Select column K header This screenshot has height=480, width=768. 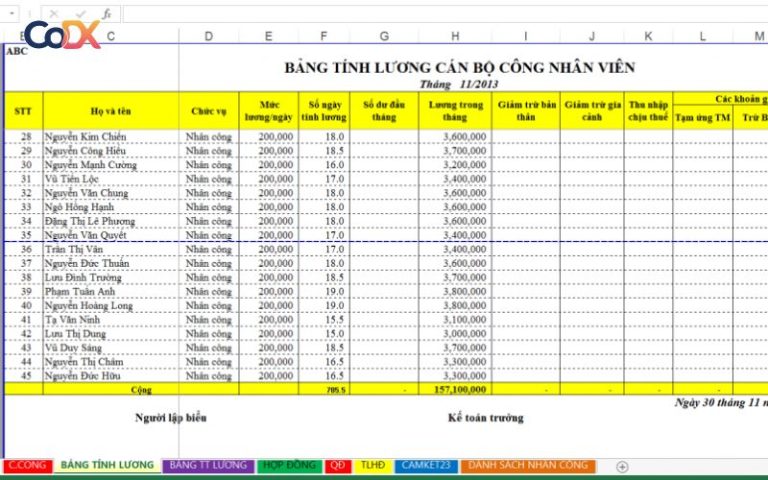[x=648, y=36]
